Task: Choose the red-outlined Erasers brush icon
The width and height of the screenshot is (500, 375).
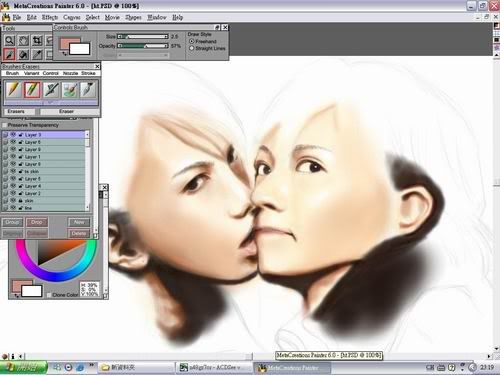Action: click(x=32, y=89)
